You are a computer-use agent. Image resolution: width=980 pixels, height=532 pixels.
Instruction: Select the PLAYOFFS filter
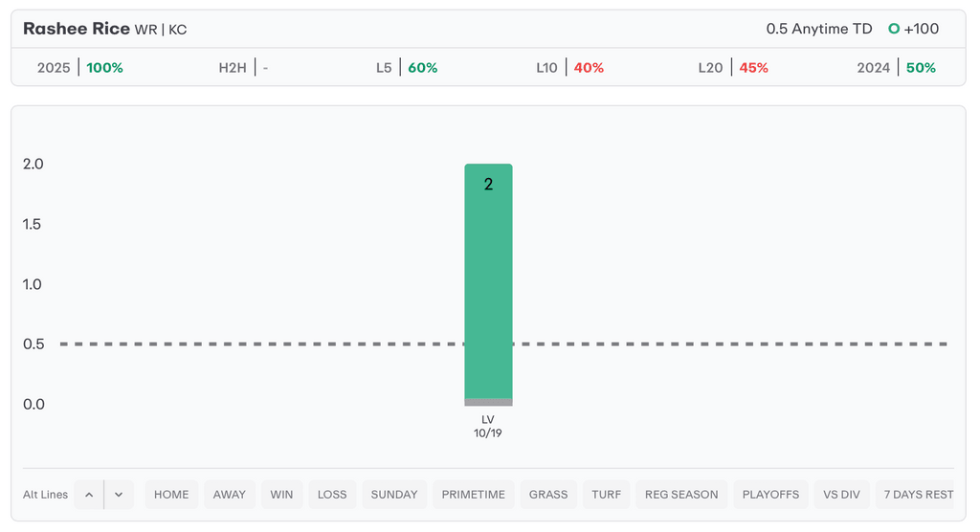(770, 495)
